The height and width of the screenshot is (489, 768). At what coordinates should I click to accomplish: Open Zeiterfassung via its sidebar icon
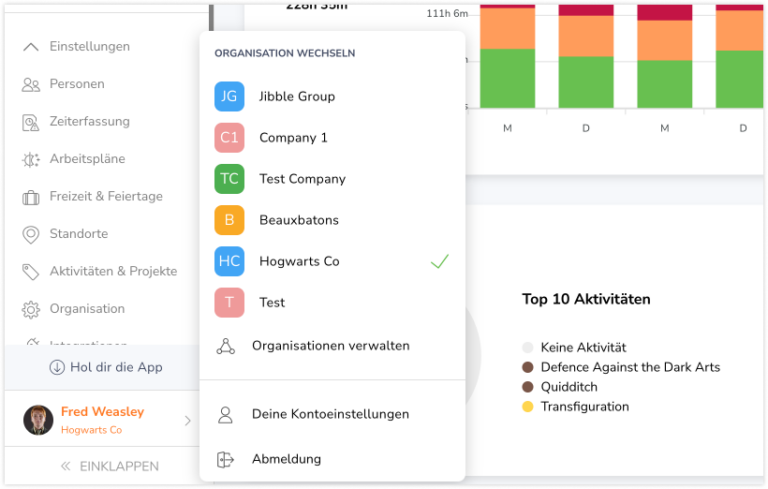click(31, 122)
